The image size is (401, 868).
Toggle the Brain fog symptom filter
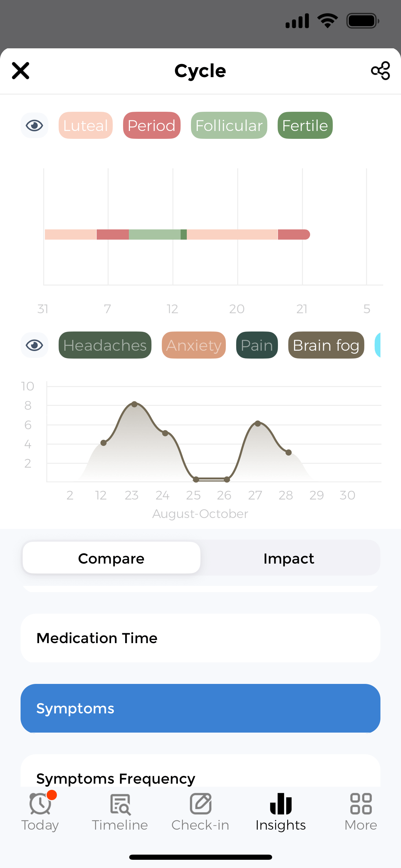click(326, 345)
